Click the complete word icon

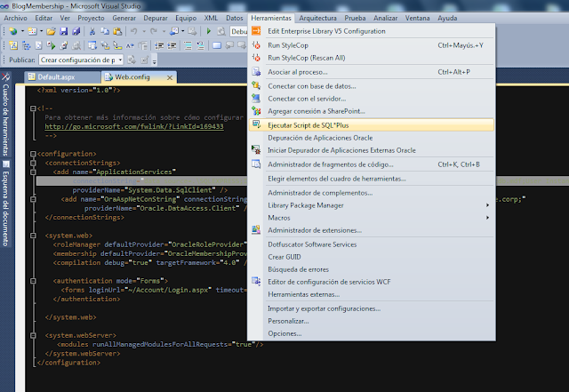coord(130,45)
